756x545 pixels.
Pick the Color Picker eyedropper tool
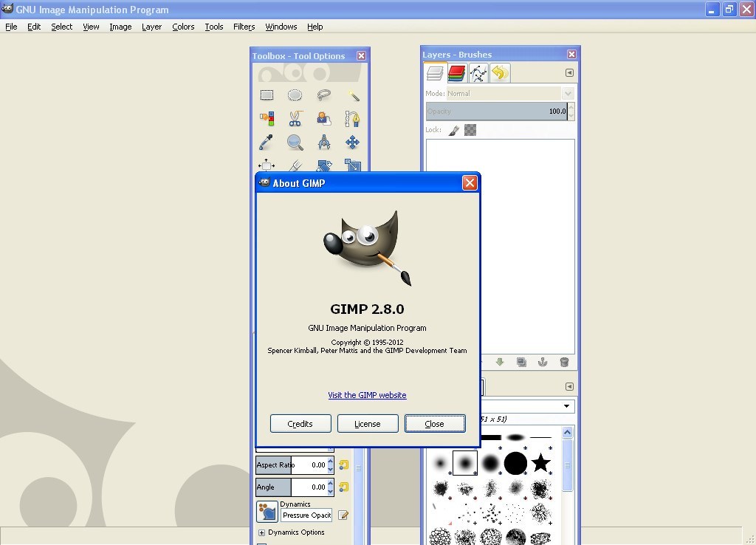pos(267,143)
